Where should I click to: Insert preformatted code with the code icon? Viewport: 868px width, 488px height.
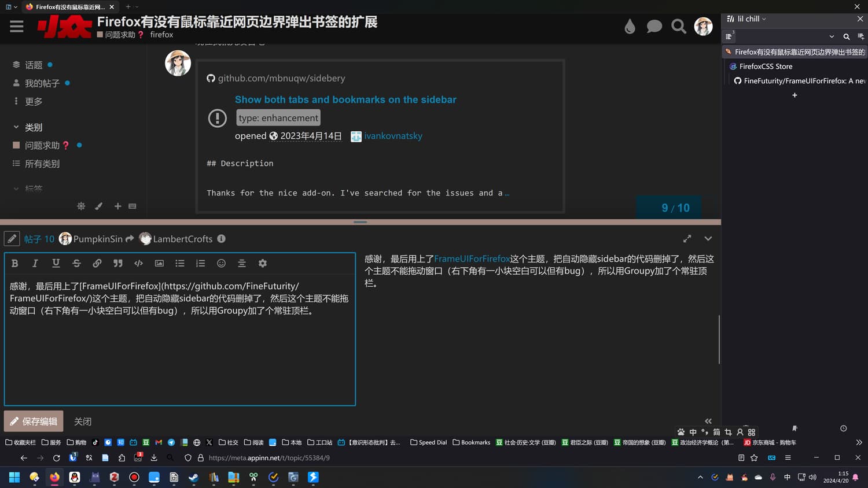[138, 263]
